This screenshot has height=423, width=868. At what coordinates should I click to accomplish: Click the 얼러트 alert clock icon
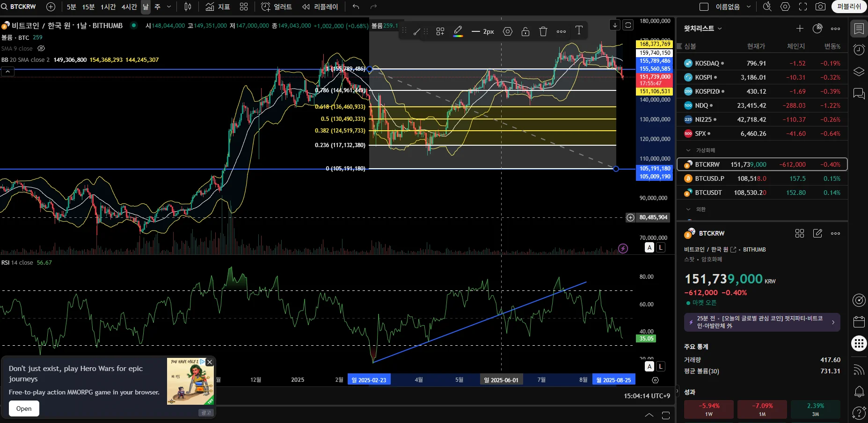(x=265, y=7)
